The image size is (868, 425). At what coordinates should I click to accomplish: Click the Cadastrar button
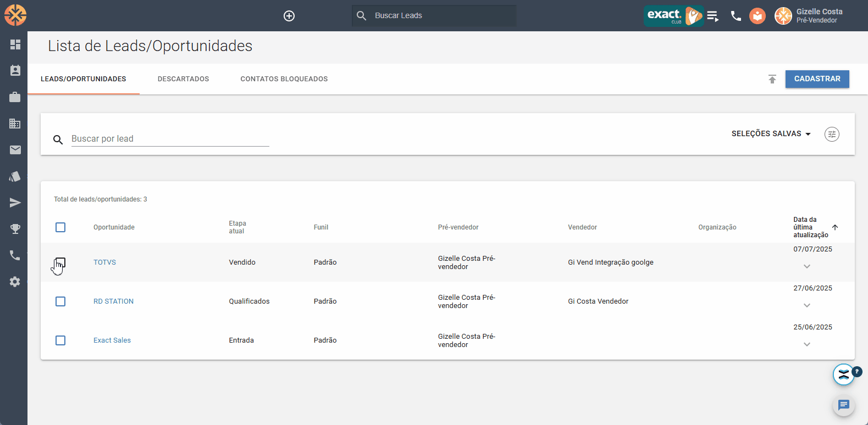(x=817, y=79)
